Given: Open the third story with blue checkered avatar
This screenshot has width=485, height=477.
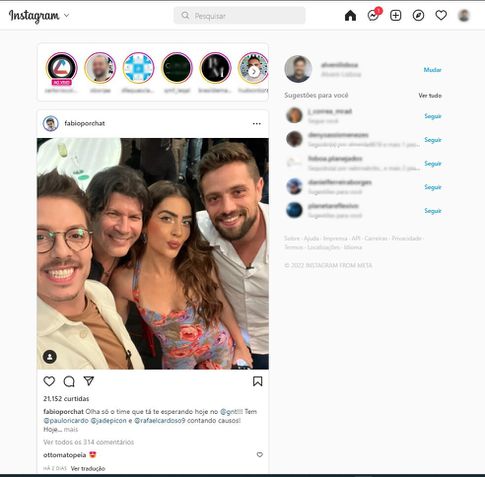Looking at the screenshot, I should (x=138, y=68).
